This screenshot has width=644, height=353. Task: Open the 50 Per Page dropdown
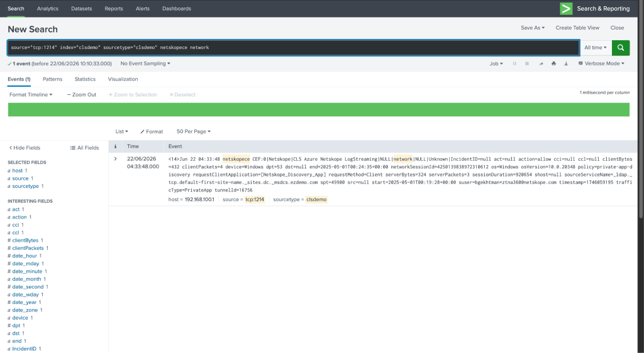(194, 132)
